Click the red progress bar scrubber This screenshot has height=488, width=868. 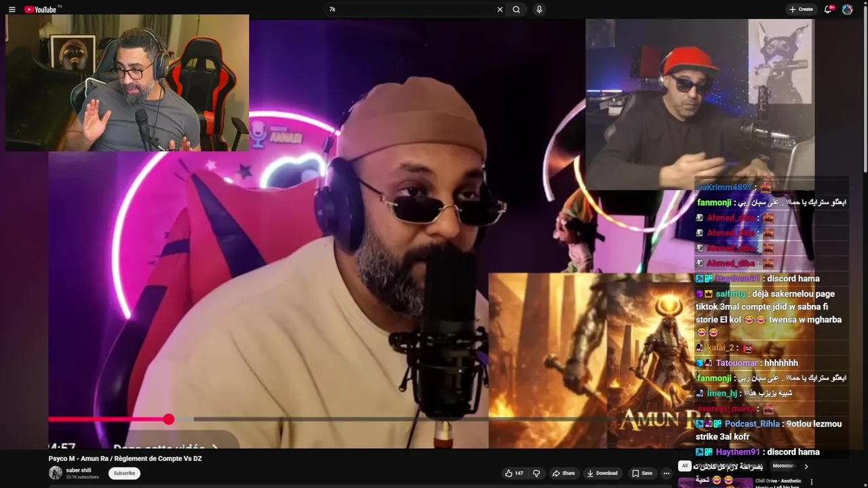click(x=168, y=420)
